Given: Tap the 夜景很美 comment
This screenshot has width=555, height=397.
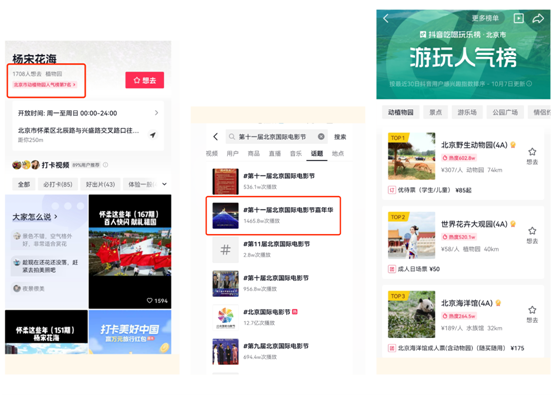Looking at the screenshot, I should click(x=29, y=288).
